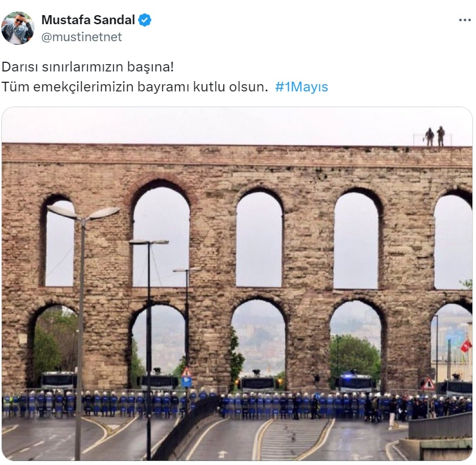Click the blue road sign under the warning triangle
Screen dimensions: 476x465
(187, 382)
